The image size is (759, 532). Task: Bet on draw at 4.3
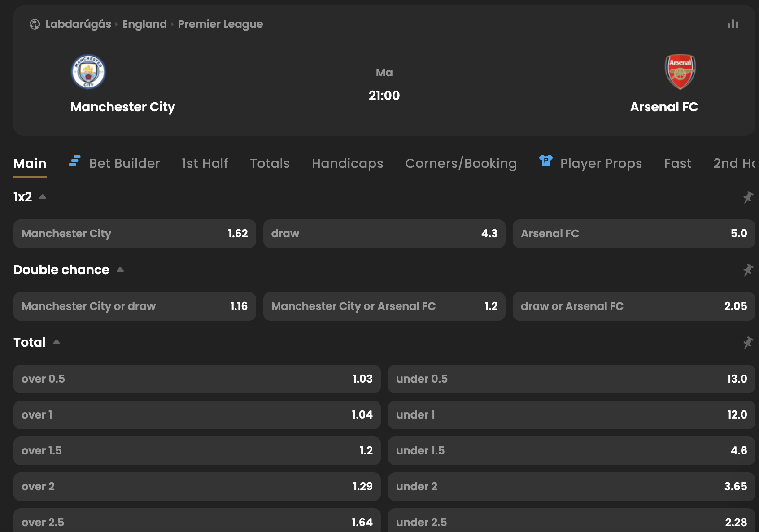[x=384, y=234]
